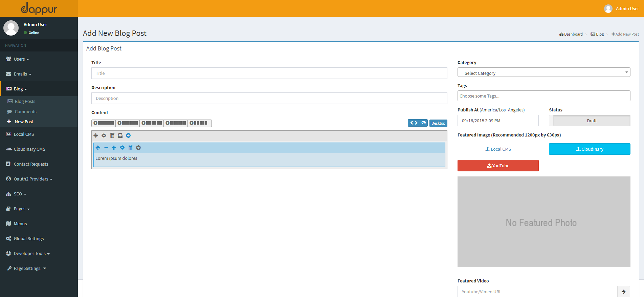Expand Page Settings sidebar menu
This screenshot has height=297, width=644.
[39, 268]
